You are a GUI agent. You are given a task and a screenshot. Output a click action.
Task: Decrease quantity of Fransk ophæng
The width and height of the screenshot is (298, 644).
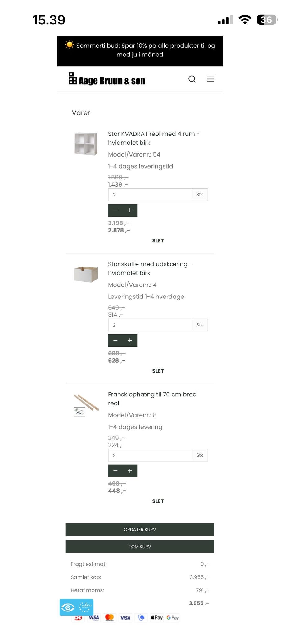tap(115, 470)
